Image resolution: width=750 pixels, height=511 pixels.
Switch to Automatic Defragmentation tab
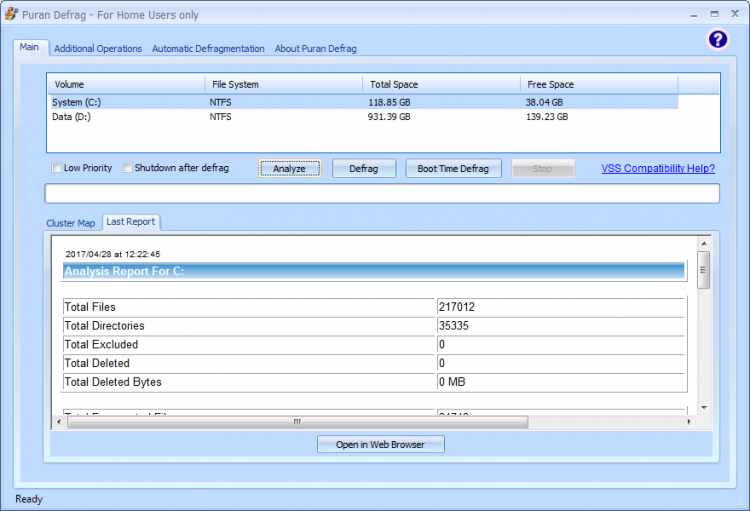[208, 48]
